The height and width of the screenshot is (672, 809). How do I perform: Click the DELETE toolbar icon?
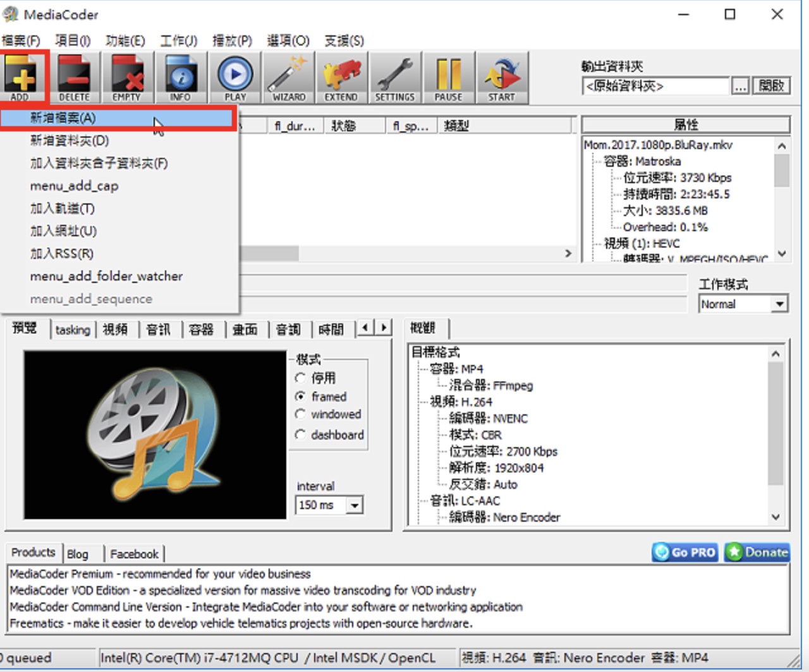pos(74,77)
